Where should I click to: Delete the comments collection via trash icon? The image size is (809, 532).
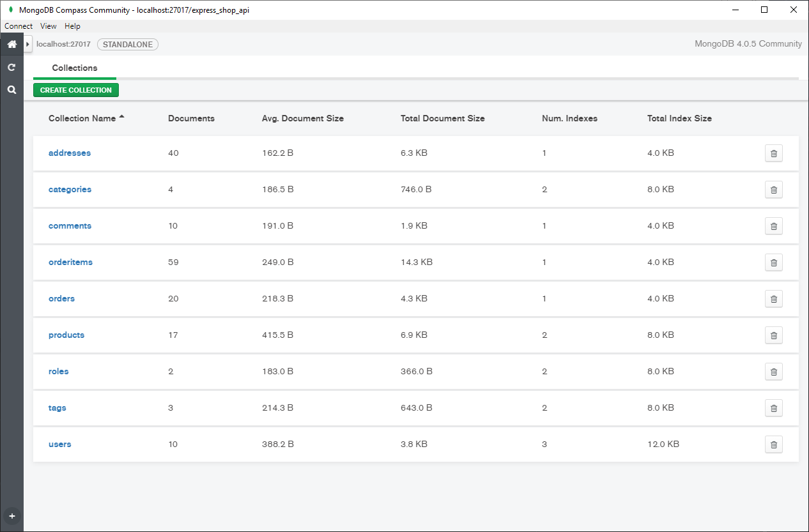(774, 226)
